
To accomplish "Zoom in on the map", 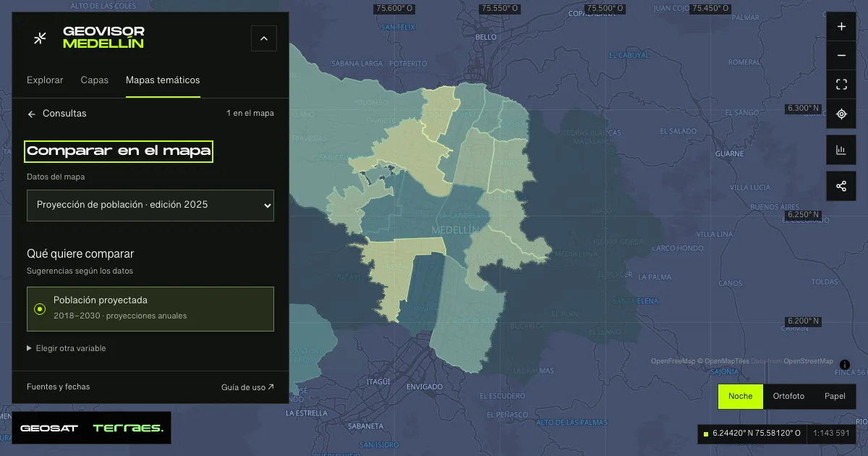I will point(841,27).
